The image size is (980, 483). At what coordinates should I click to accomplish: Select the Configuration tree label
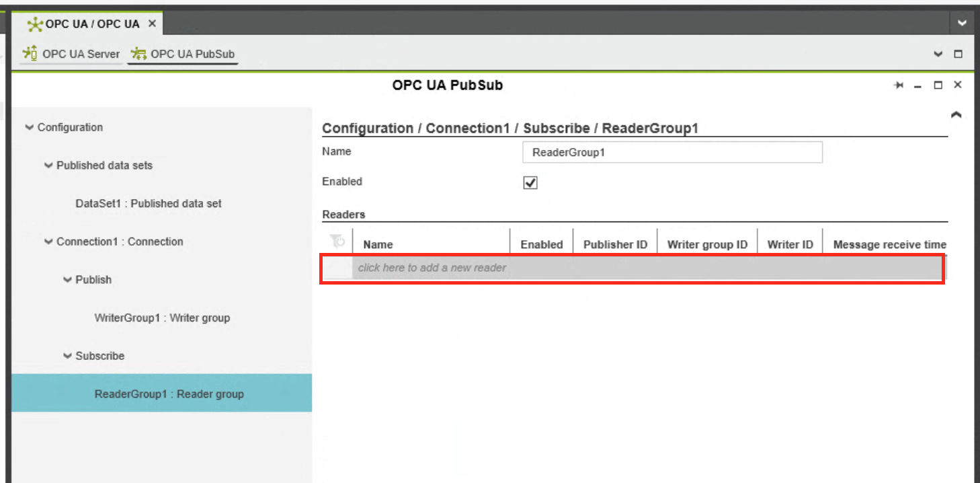coord(70,127)
